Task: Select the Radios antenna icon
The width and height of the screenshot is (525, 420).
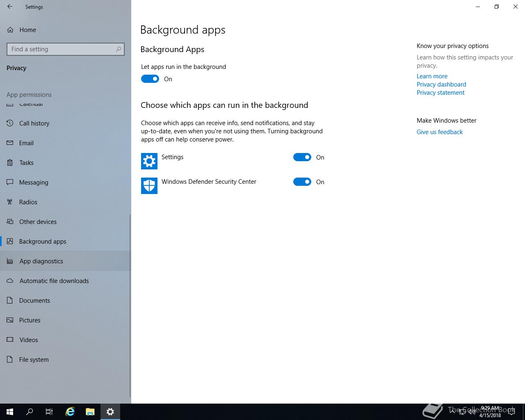Action: pos(10,202)
